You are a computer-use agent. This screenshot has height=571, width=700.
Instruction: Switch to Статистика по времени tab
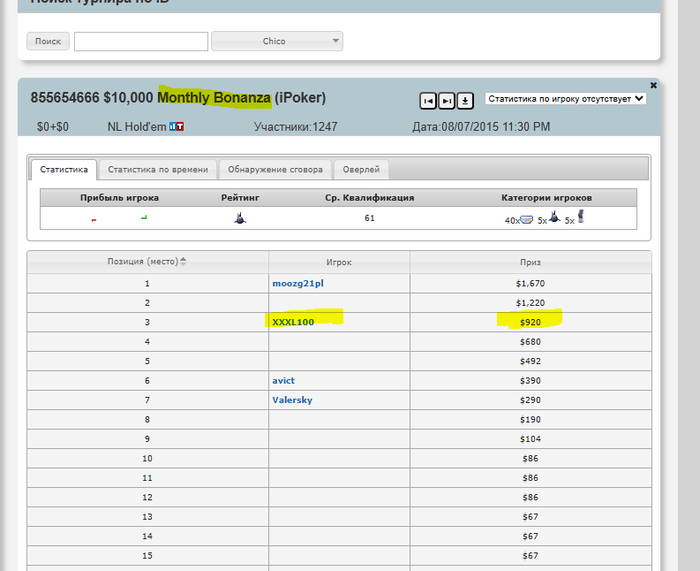pyautogui.click(x=158, y=170)
